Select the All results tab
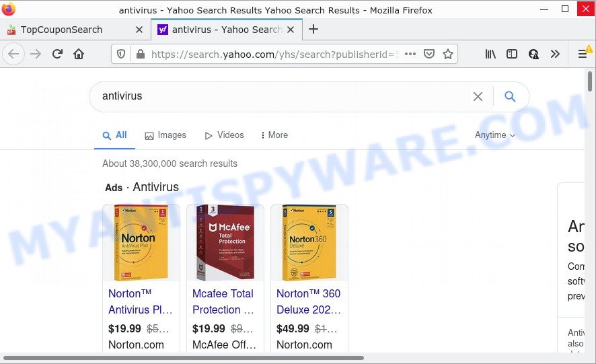Screen dimensions: 596x364 115,135
